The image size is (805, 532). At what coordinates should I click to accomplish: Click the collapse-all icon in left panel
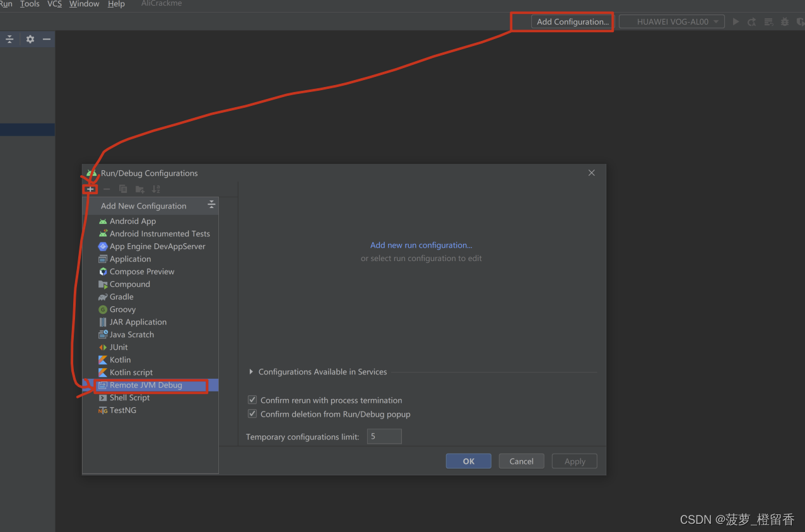(x=9, y=39)
